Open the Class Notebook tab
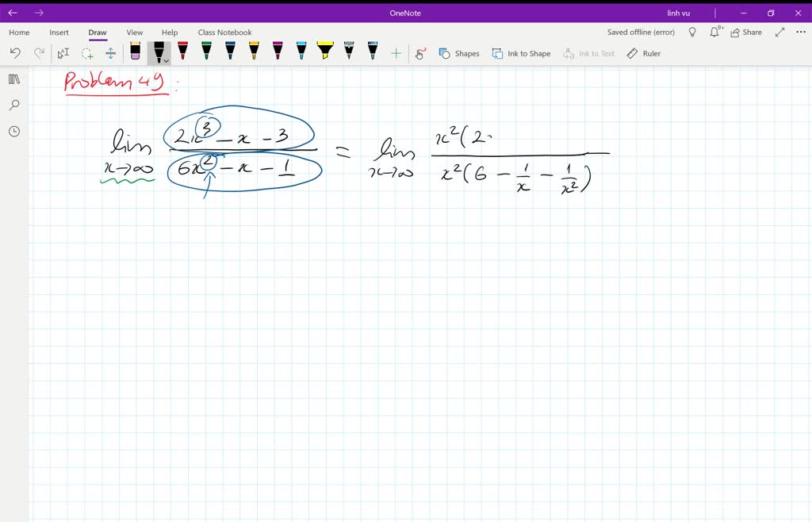 click(x=224, y=33)
